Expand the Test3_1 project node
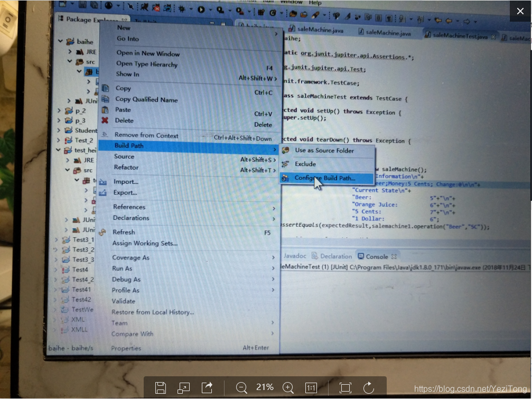The image size is (532, 399). (57, 239)
